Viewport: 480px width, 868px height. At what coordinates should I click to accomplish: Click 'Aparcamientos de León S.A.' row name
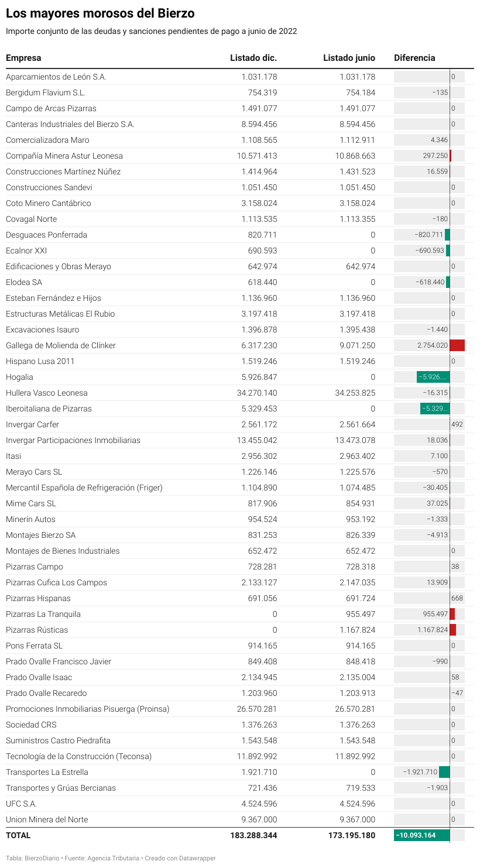coord(56,77)
